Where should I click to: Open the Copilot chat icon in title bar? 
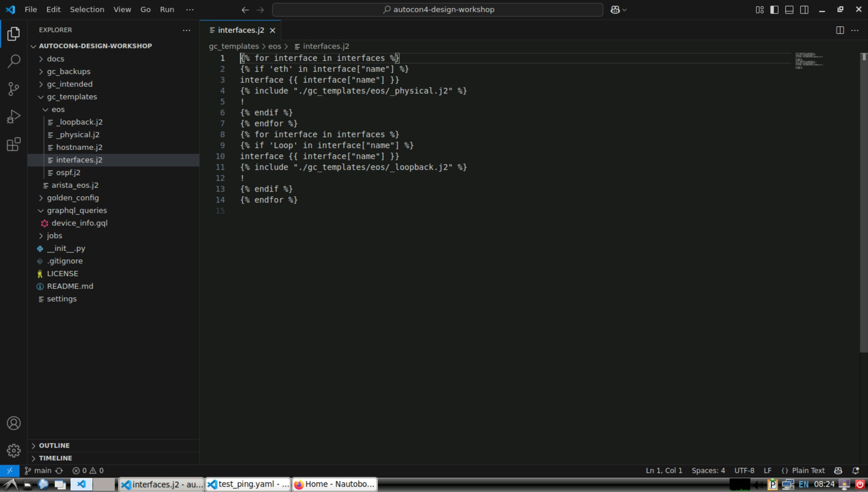click(x=615, y=10)
